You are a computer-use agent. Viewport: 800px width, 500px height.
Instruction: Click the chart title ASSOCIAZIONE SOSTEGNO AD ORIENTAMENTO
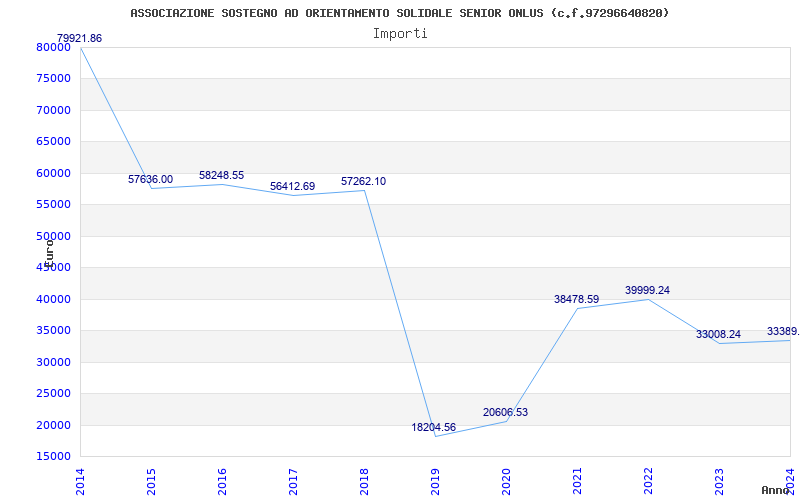coord(399,13)
